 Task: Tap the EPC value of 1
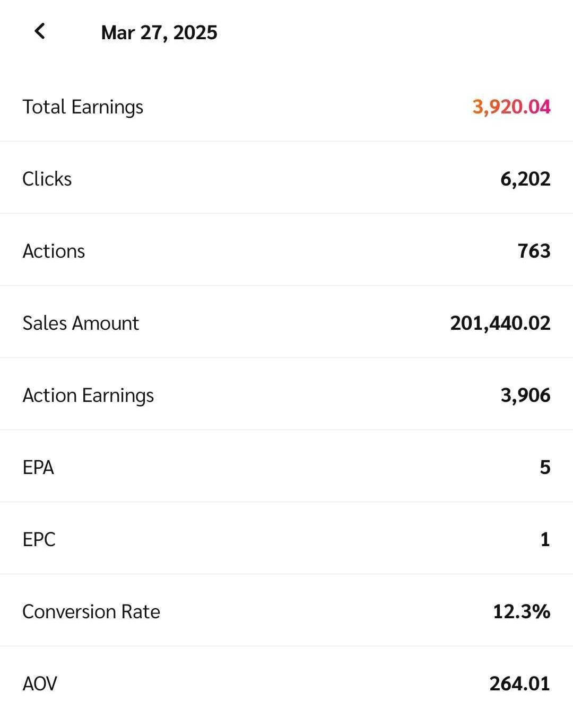pyautogui.click(x=545, y=540)
